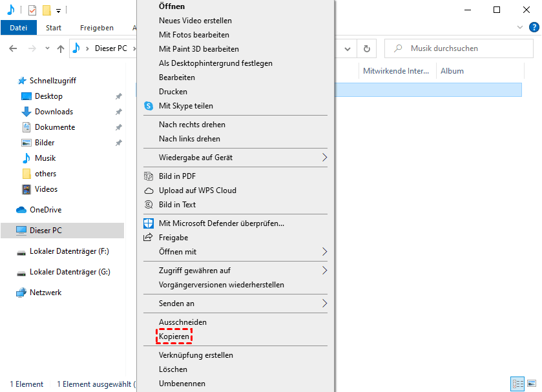Click the WPS Cloud upload icon

[149, 191]
